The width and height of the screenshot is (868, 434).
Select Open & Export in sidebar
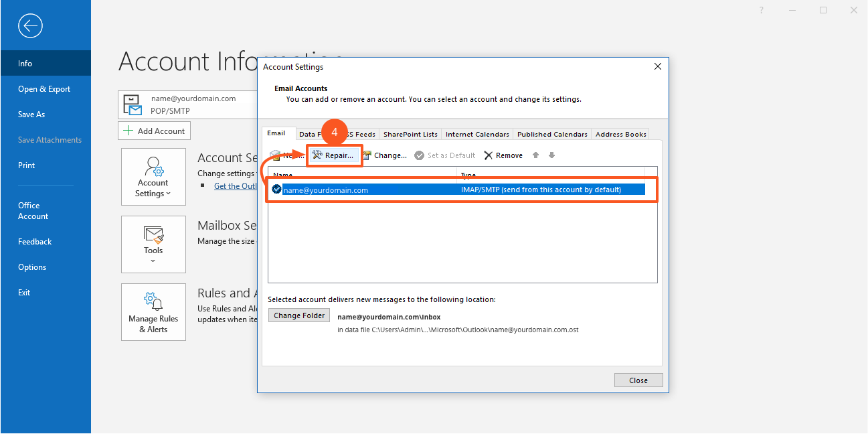tap(44, 89)
